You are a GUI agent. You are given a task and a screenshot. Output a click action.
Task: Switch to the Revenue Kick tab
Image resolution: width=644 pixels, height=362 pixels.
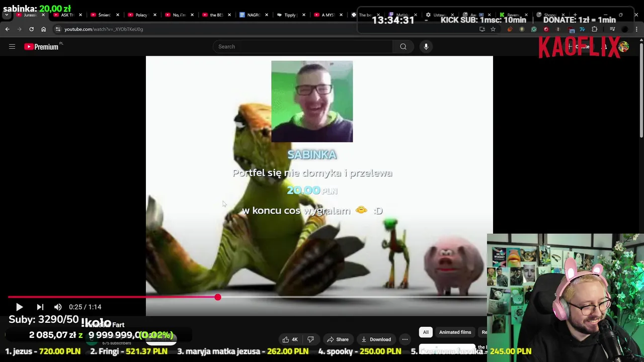point(513,15)
